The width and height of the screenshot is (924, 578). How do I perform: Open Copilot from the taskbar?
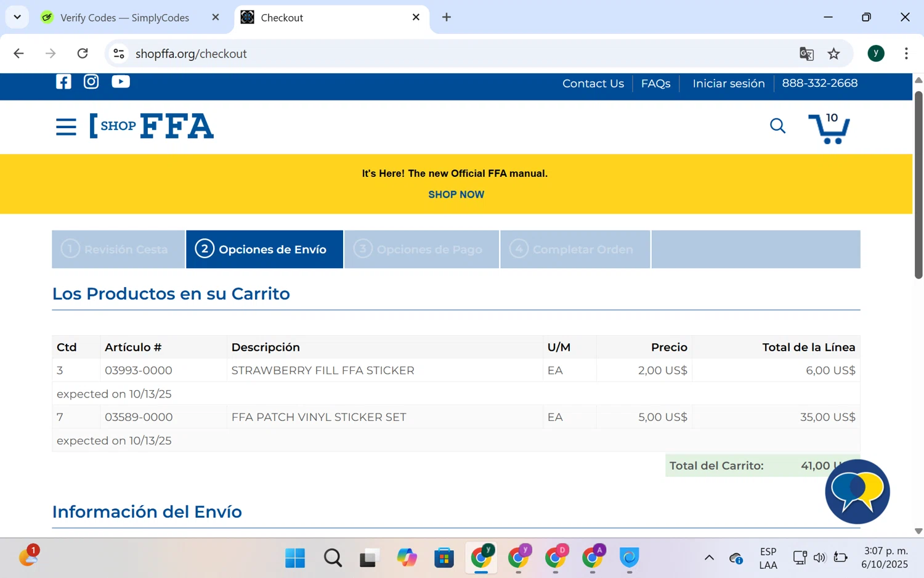407,558
